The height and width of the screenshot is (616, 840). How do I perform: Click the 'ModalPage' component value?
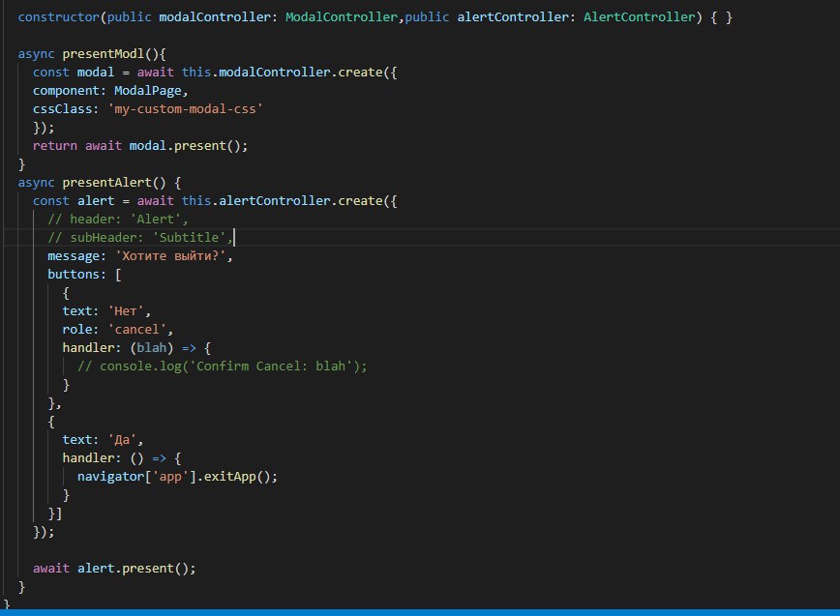tap(148, 91)
